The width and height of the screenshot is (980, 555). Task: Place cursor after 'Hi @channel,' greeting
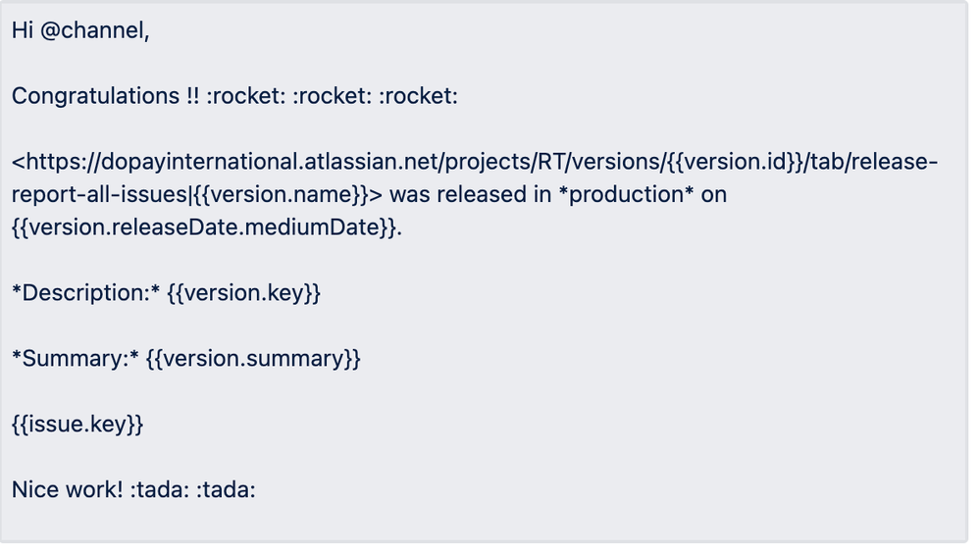(151, 30)
